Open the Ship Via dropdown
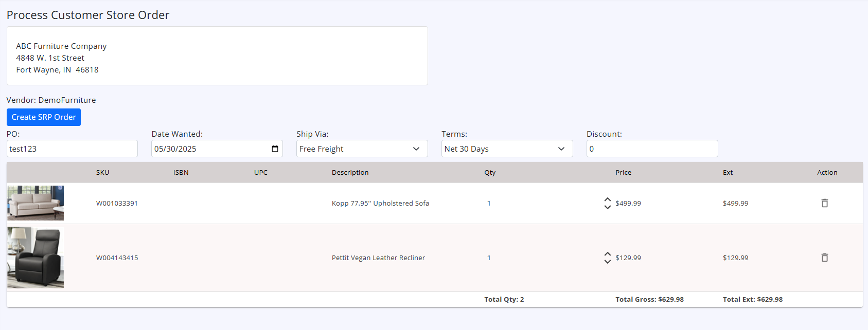The height and width of the screenshot is (330, 868). (x=362, y=149)
